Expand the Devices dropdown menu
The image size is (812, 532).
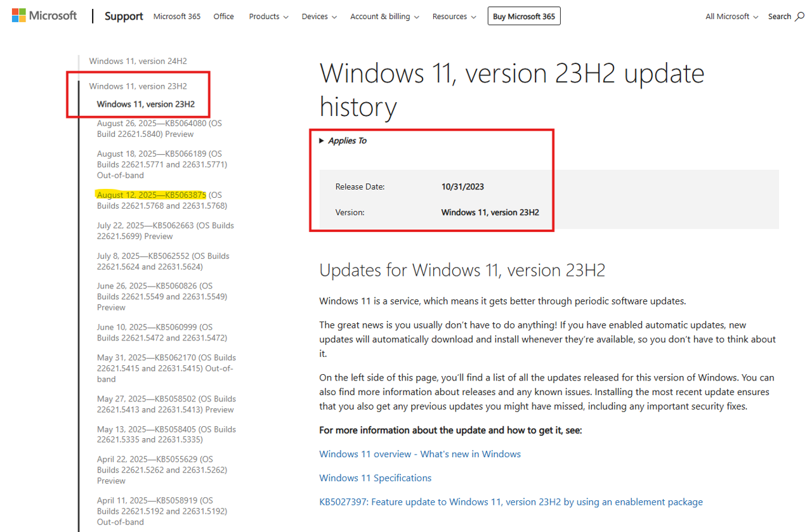click(x=319, y=16)
